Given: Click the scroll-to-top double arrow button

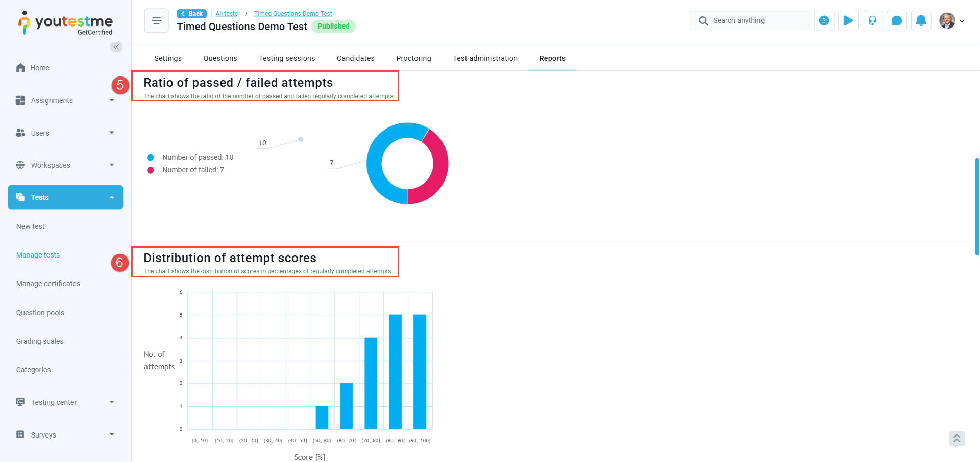Looking at the screenshot, I should [x=957, y=439].
